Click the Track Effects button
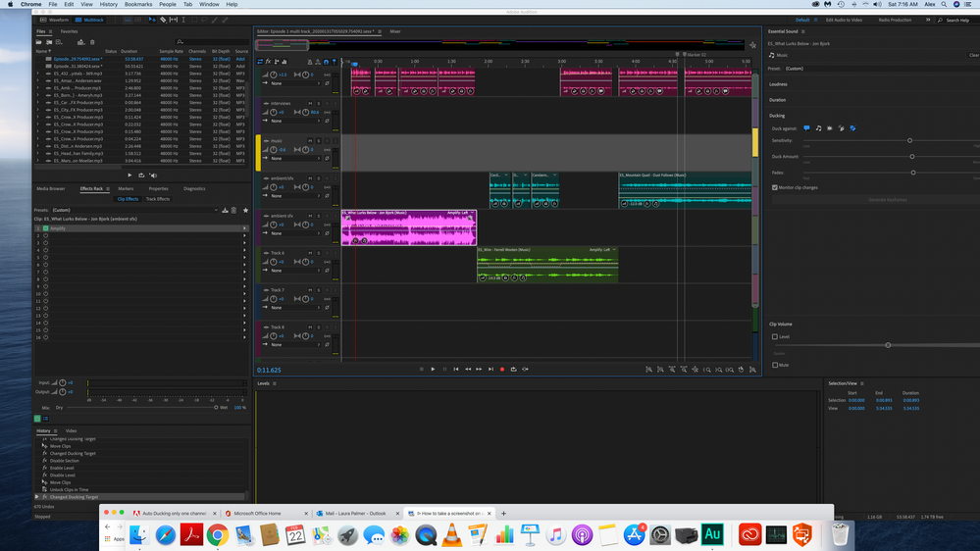The width and height of the screenshot is (980, 551). tap(158, 199)
